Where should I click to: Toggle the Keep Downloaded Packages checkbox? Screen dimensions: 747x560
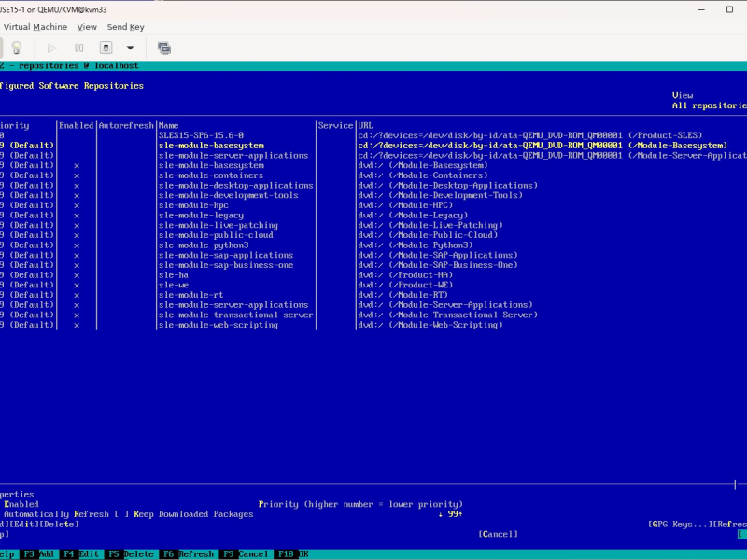coord(183,514)
